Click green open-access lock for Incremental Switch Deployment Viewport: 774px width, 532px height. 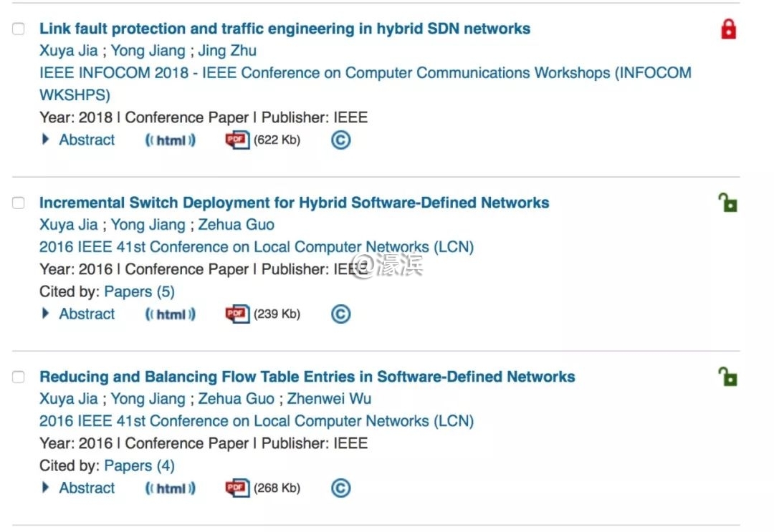coord(728,203)
